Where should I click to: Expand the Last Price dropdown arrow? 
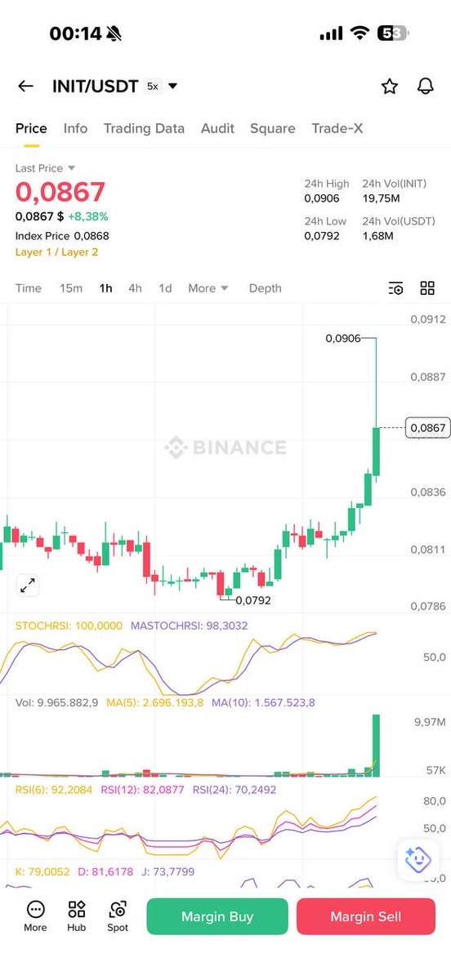72,168
